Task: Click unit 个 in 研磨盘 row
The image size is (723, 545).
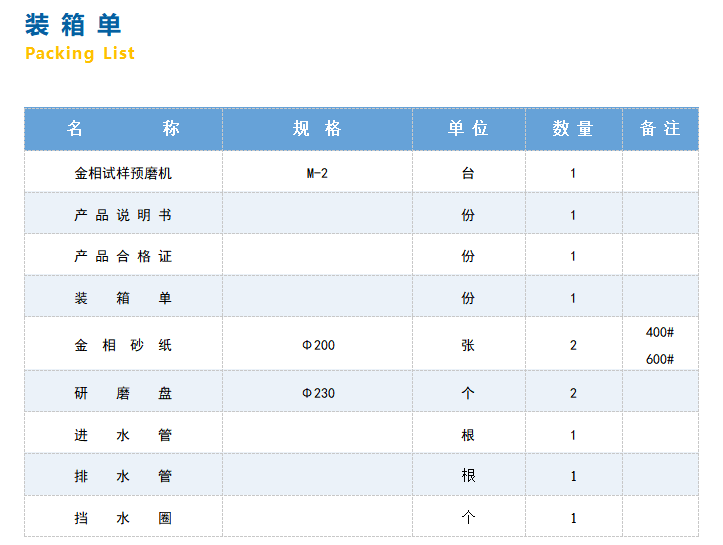Action: point(468,393)
